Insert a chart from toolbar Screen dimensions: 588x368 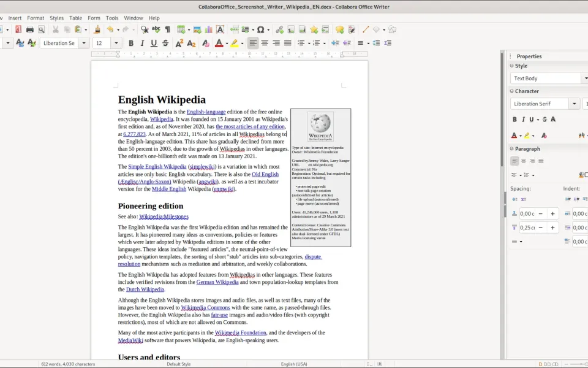(208, 29)
